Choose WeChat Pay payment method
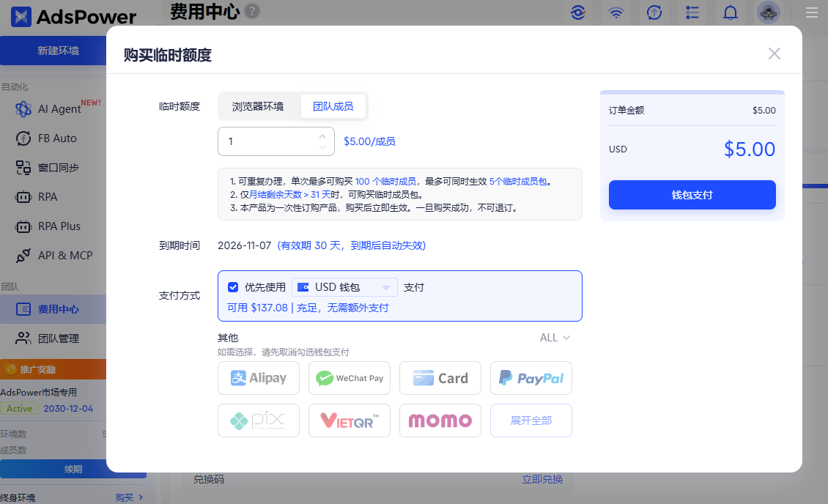Image resolution: width=828 pixels, height=504 pixels. pos(350,378)
